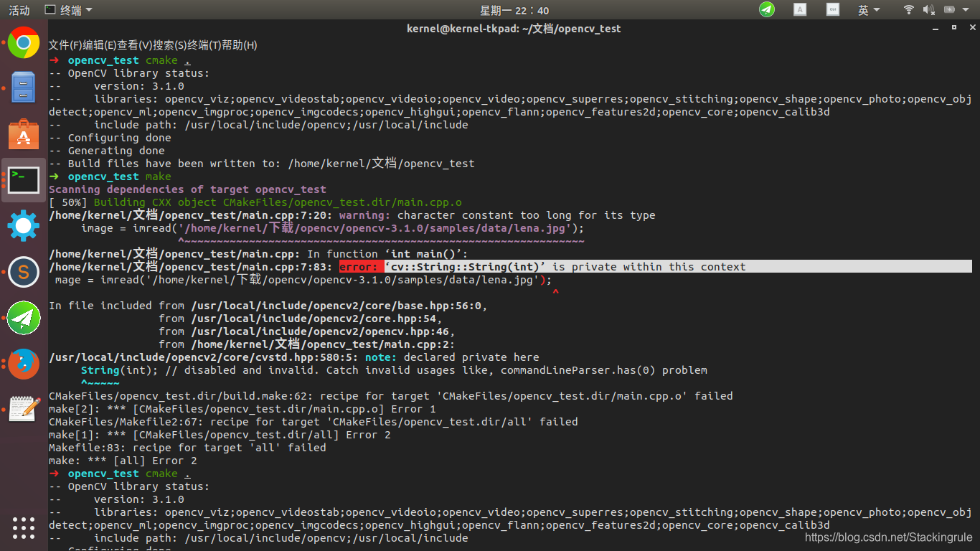Launch Firefox browser from dock
Screen dimensions: 980x551
(24, 364)
